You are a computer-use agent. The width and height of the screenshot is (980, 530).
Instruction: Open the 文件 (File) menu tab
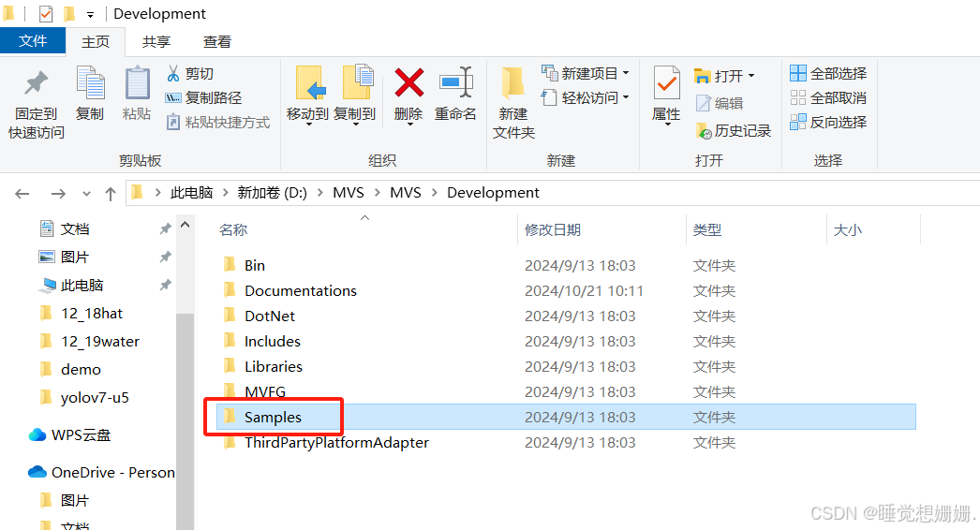pyautogui.click(x=33, y=41)
